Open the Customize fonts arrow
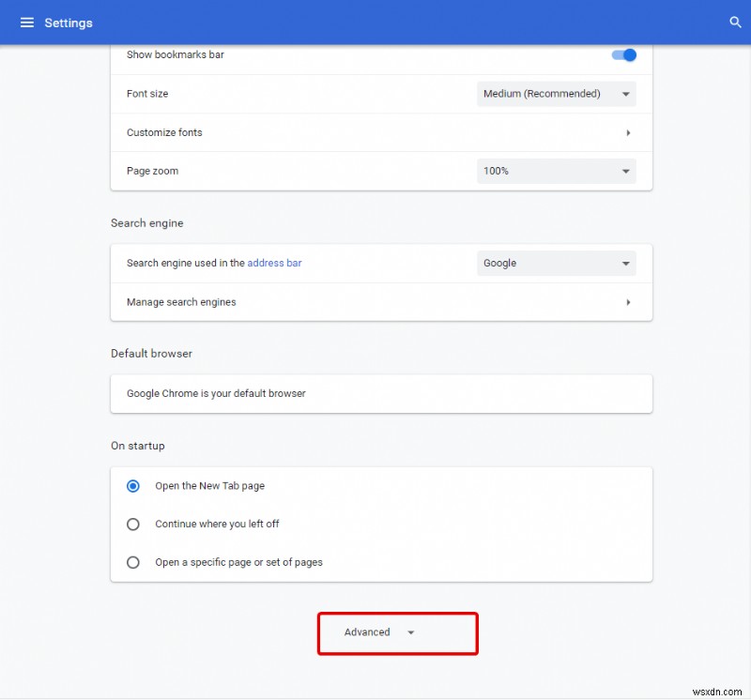This screenshot has width=751, height=700. [x=629, y=132]
